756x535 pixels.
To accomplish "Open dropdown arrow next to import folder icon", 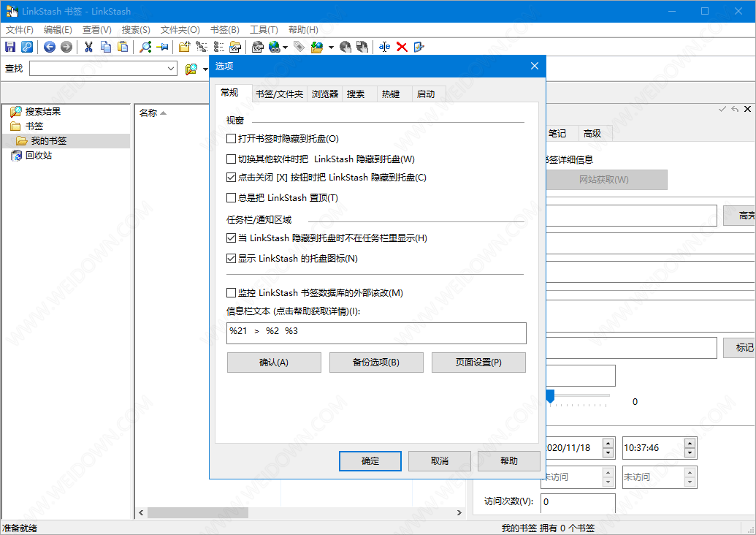I will click(331, 48).
